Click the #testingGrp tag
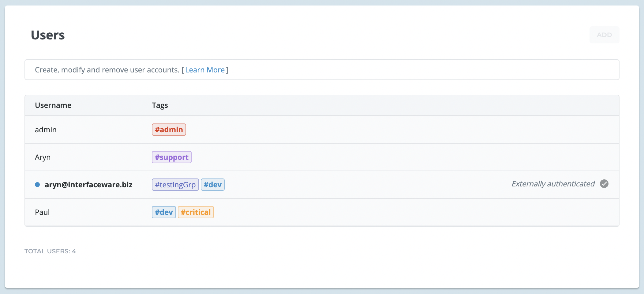The height and width of the screenshot is (294, 644). click(175, 185)
